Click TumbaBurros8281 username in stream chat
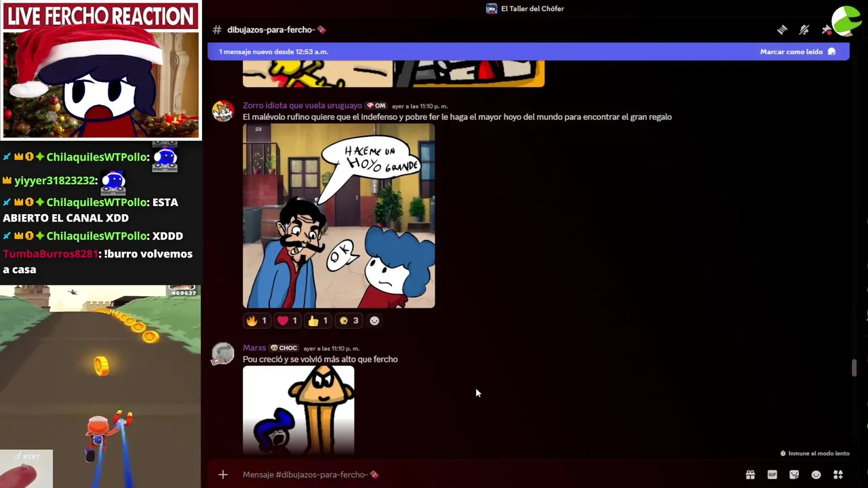The height and width of the screenshot is (488, 868). click(x=50, y=253)
